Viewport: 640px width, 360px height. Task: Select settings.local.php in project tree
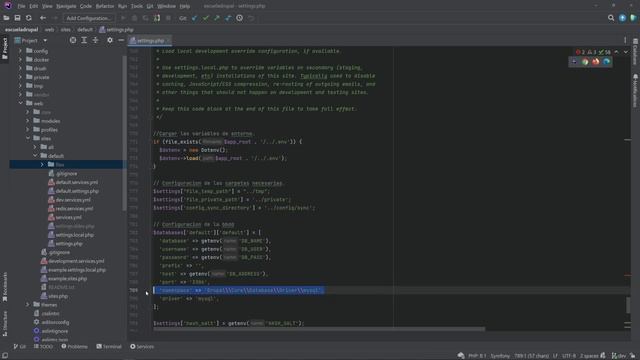[74, 235]
